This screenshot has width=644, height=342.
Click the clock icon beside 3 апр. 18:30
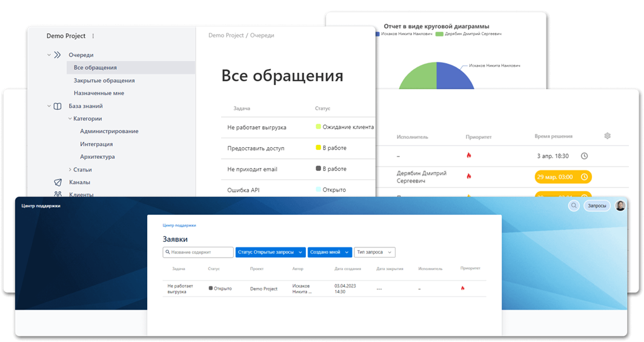click(584, 156)
